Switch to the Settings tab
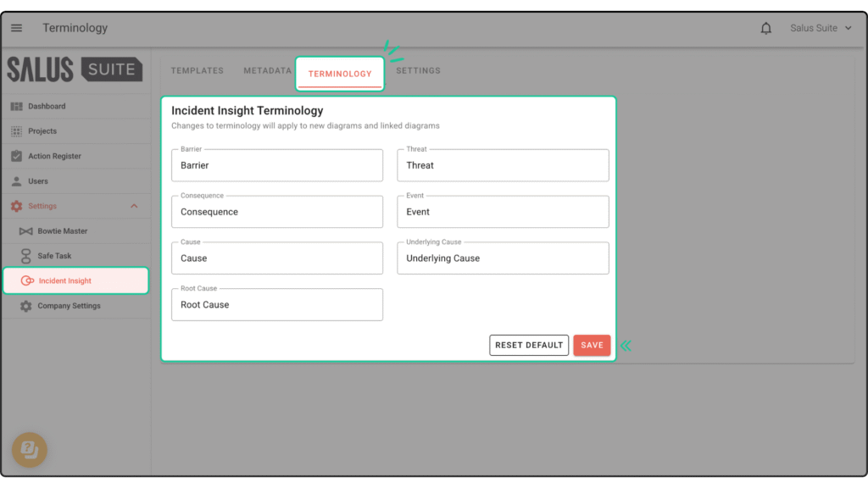 [x=417, y=70]
